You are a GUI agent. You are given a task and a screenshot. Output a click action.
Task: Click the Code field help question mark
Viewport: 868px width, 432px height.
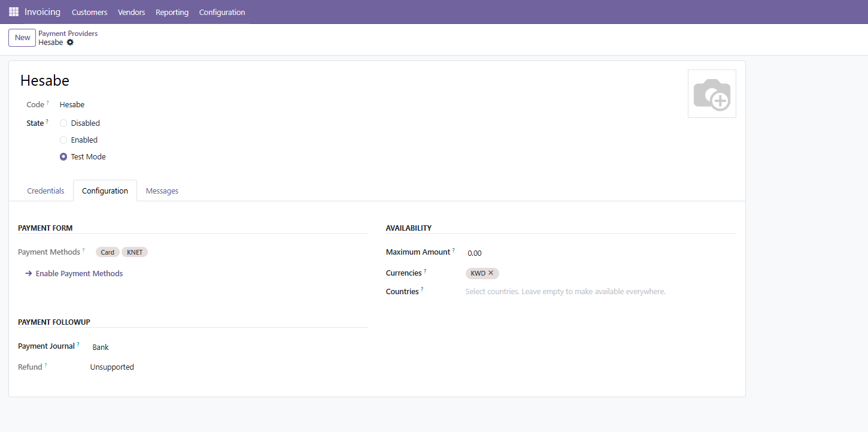point(48,102)
